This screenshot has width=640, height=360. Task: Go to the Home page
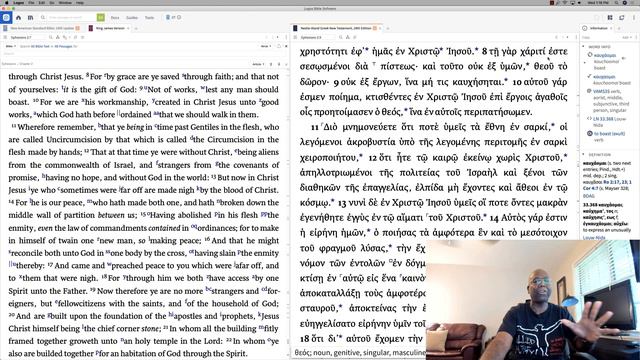coord(18,18)
